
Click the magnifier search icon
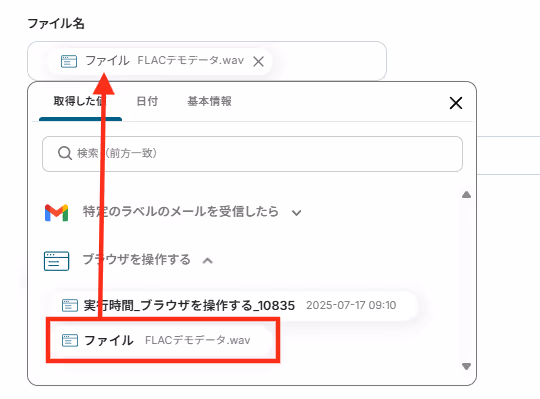65,153
